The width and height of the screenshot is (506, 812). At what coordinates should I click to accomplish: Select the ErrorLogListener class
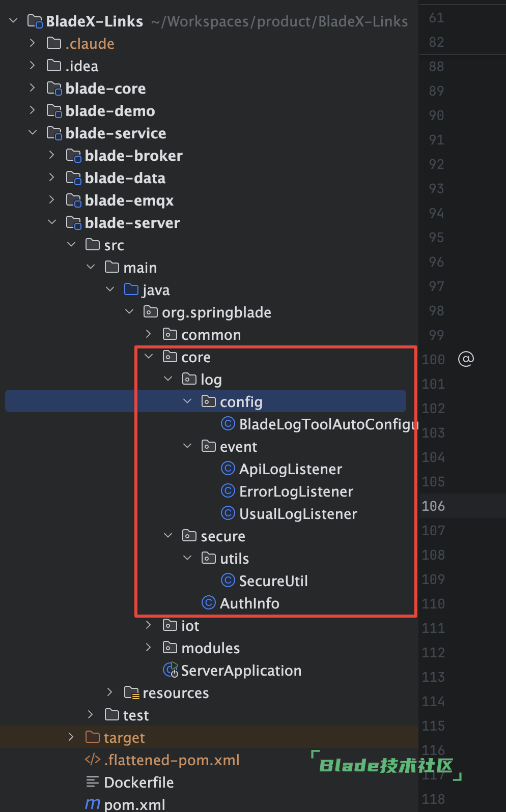coord(296,491)
